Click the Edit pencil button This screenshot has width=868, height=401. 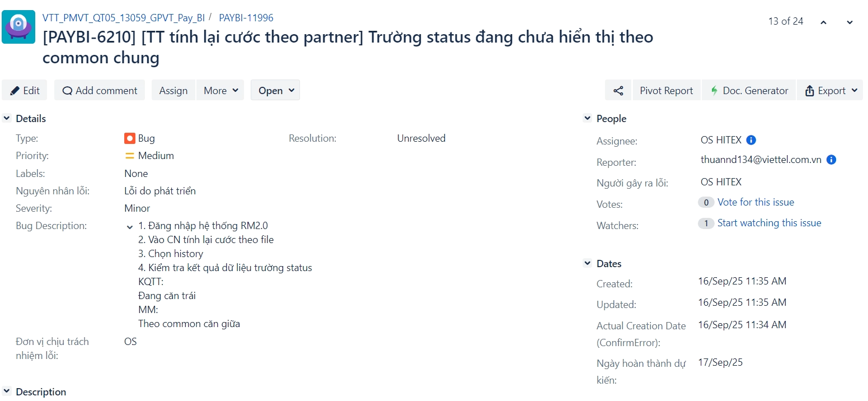click(25, 91)
